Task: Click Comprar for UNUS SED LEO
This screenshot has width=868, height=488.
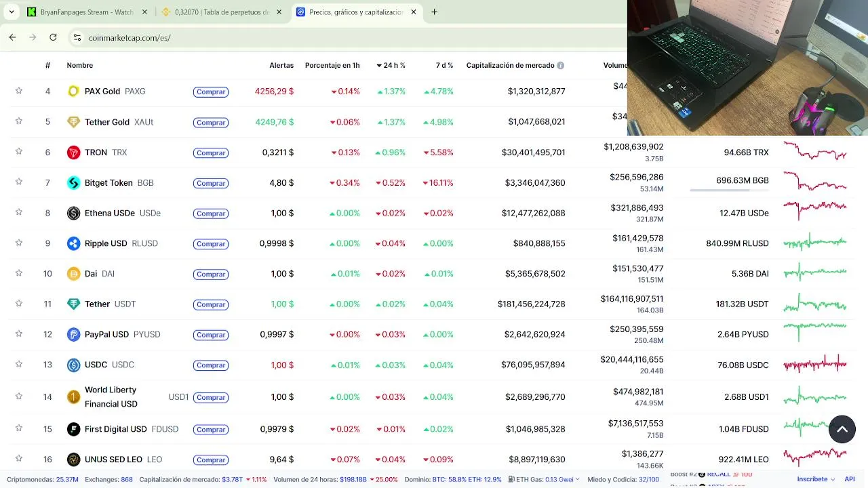Action: click(210, 460)
